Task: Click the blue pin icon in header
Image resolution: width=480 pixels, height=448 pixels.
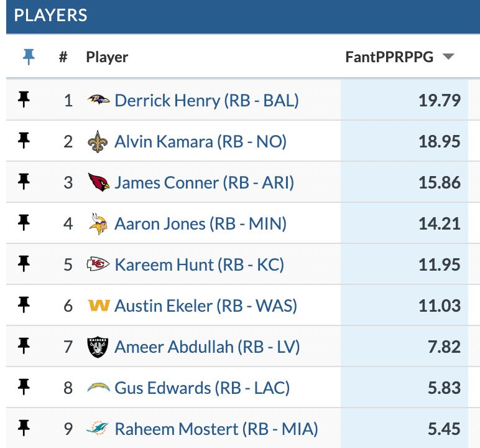Action: tap(29, 57)
